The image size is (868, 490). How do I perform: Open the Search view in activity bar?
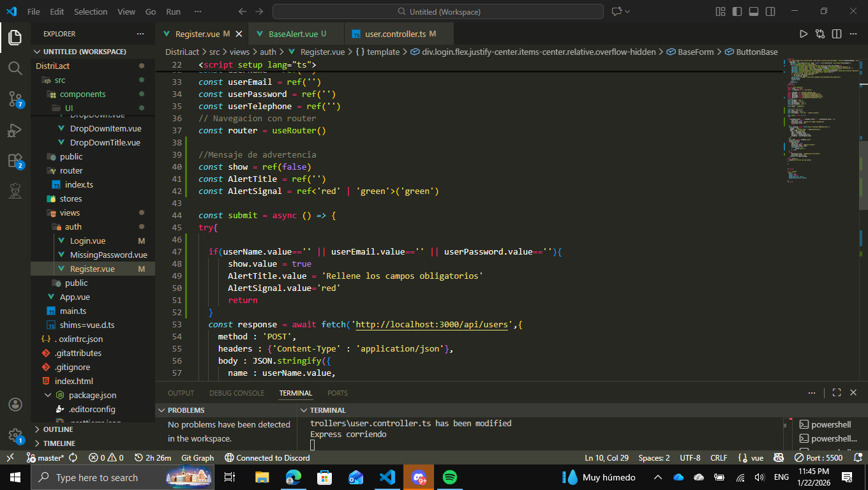tap(15, 68)
